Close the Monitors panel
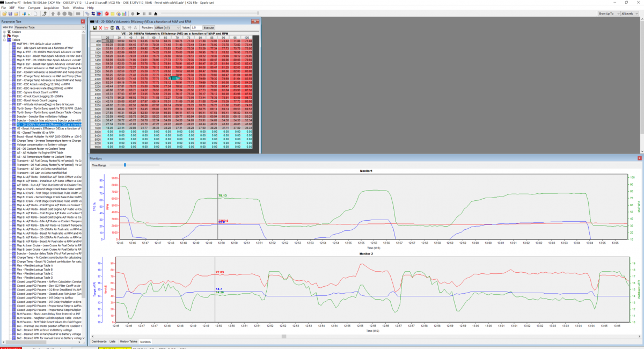This screenshot has width=644, height=349. coord(640,159)
